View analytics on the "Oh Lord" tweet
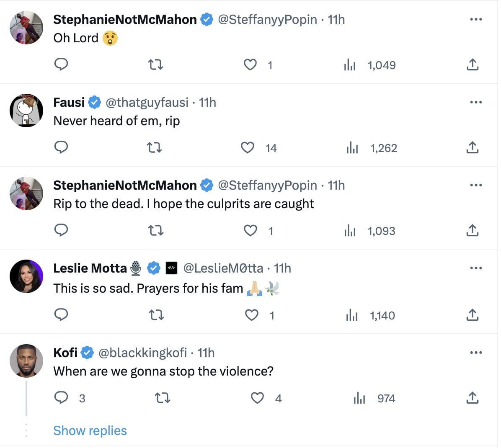Image resolution: width=501 pixels, height=448 pixels. click(350, 65)
